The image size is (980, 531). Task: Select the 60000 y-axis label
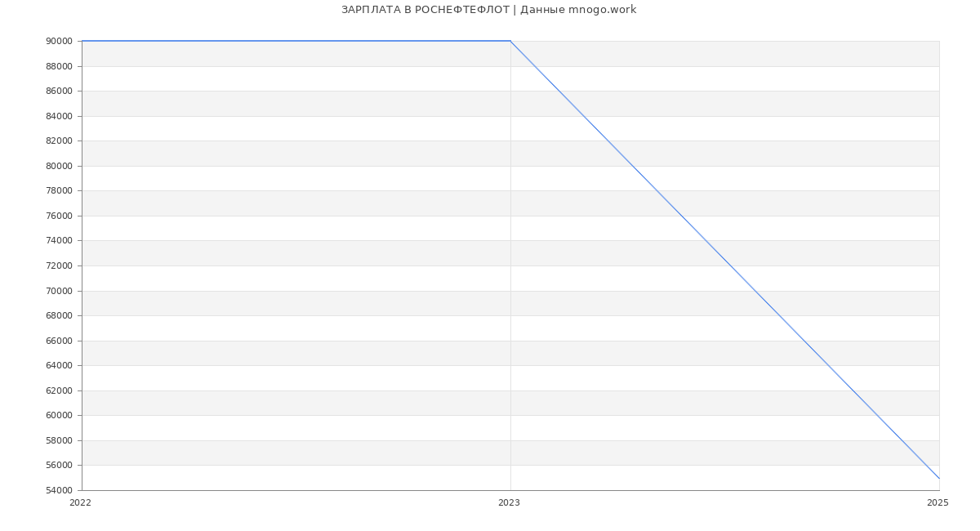60,415
